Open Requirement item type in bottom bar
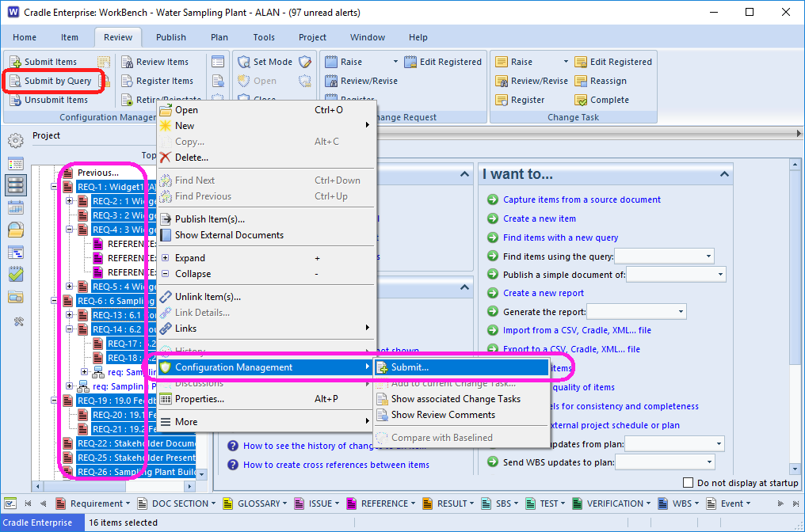The width and height of the screenshot is (805, 532). 93,503
